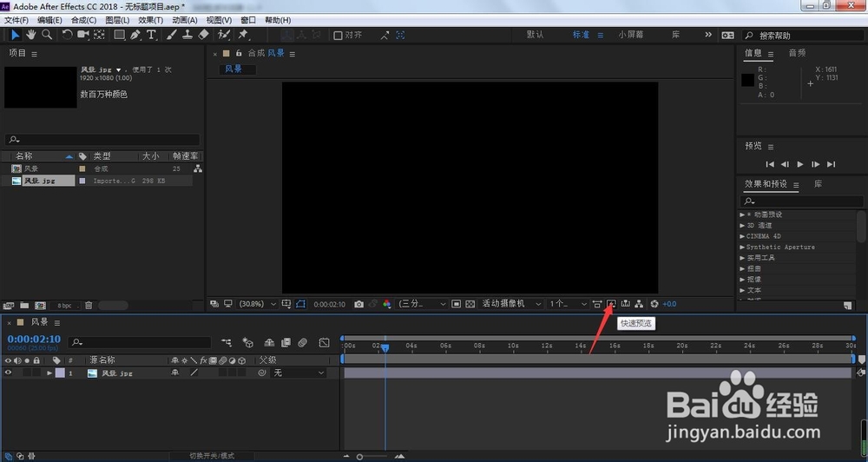Select the Pen tool
The height and width of the screenshot is (462, 868).
135,35
